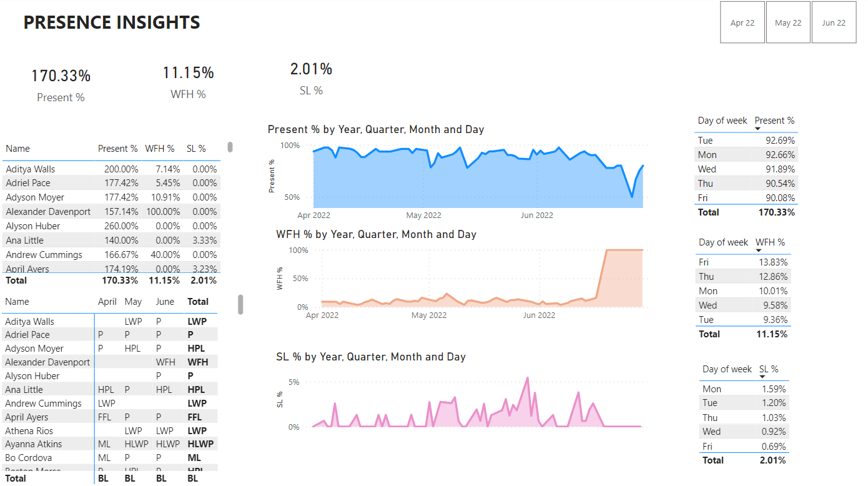Filter the report to May 22
This screenshot has width=868, height=486.
point(788,22)
